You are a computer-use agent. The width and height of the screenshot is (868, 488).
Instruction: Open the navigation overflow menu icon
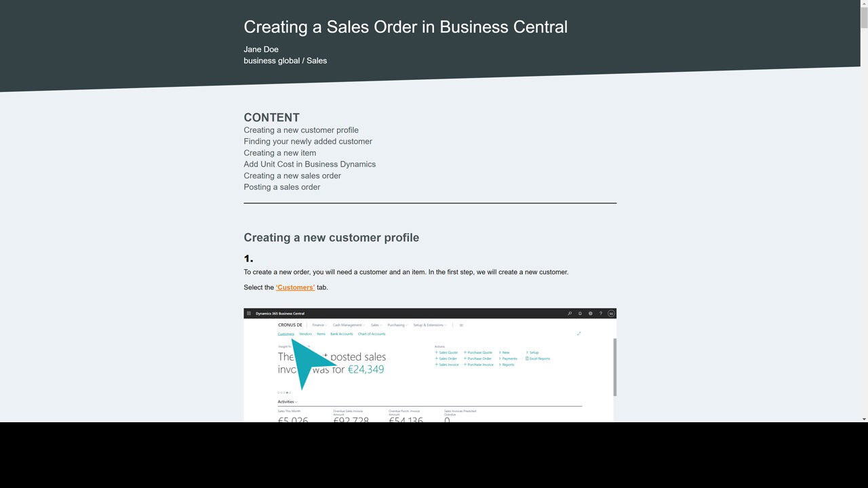pos(461,325)
